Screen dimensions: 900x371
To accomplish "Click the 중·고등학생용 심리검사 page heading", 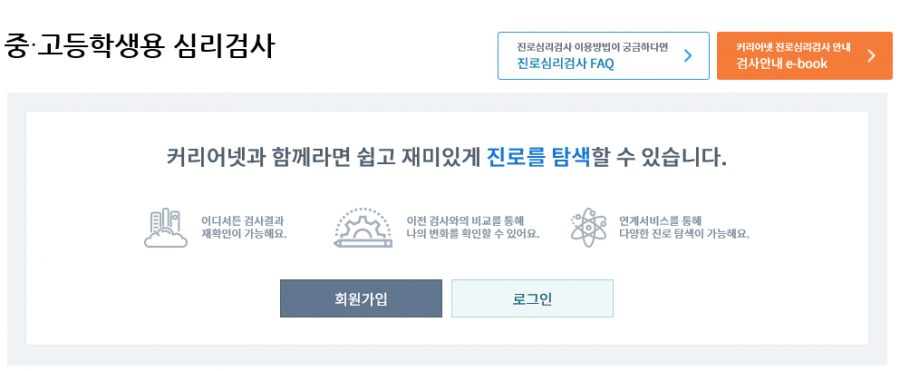I will [139, 47].
